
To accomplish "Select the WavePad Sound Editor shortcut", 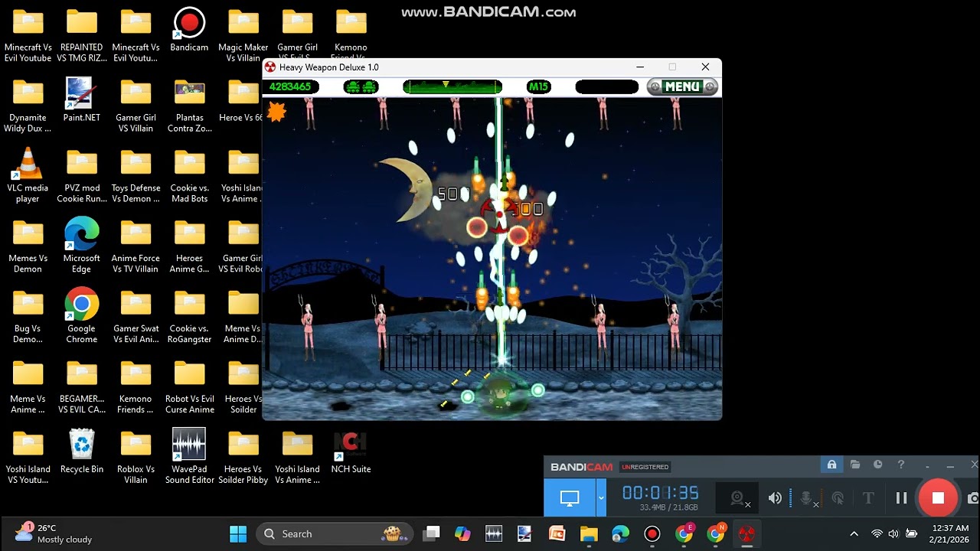I will click(189, 457).
